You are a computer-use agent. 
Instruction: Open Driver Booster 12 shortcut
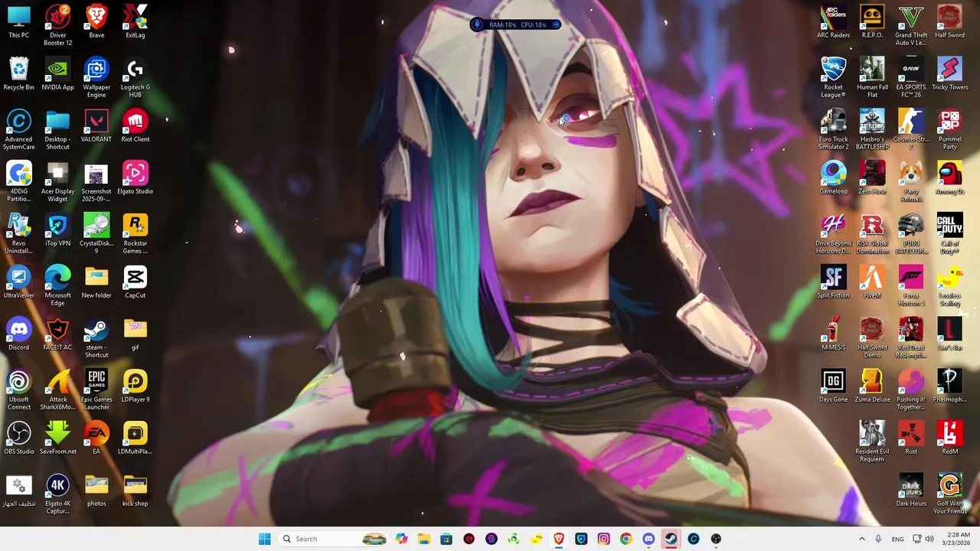[x=57, y=25]
